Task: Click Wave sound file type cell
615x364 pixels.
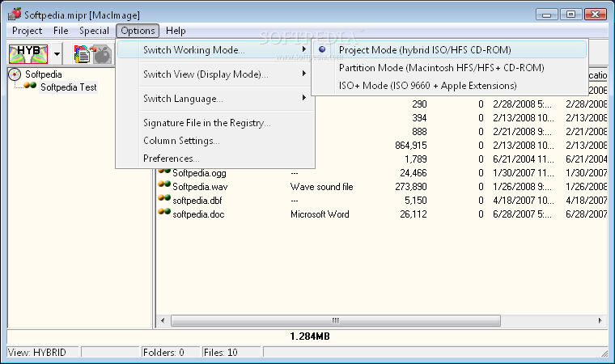Action: (321, 187)
